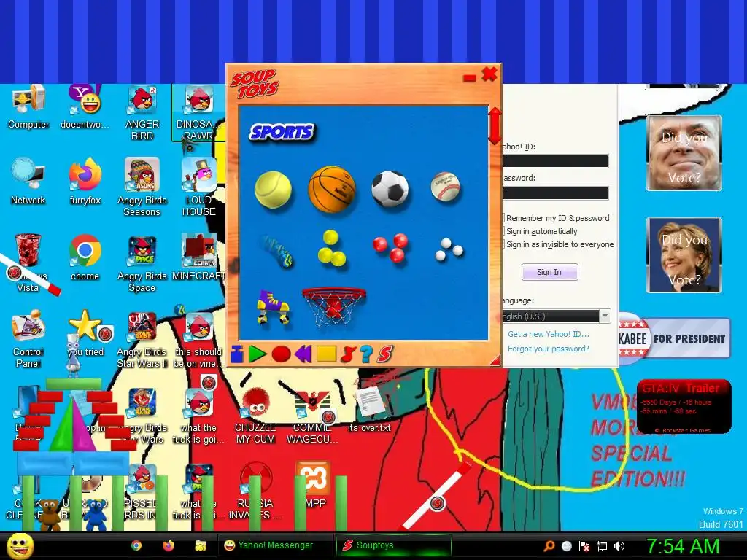Launch furryfox Firefox shortcut
The image size is (747, 560).
click(x=85, y=182)
